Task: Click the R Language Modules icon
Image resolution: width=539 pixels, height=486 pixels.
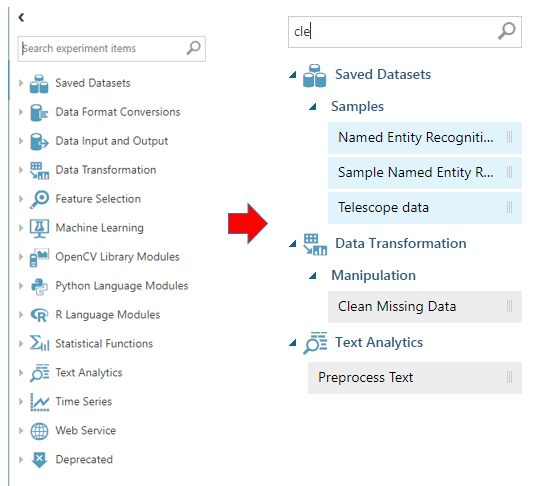Action: coord(39,315)
